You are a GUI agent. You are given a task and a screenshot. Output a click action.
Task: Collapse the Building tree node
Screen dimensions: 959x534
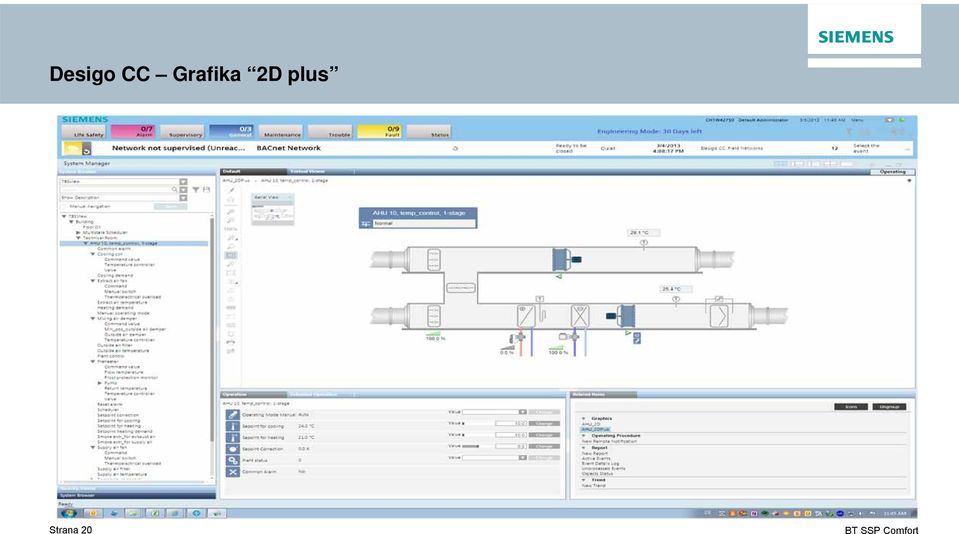pos(71,222)
